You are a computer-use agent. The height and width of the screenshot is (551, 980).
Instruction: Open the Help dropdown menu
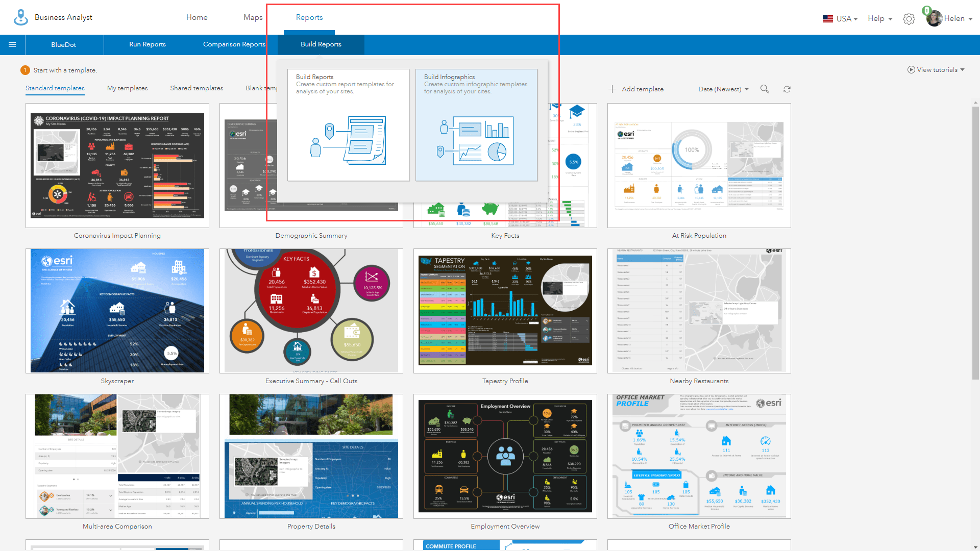880,19
